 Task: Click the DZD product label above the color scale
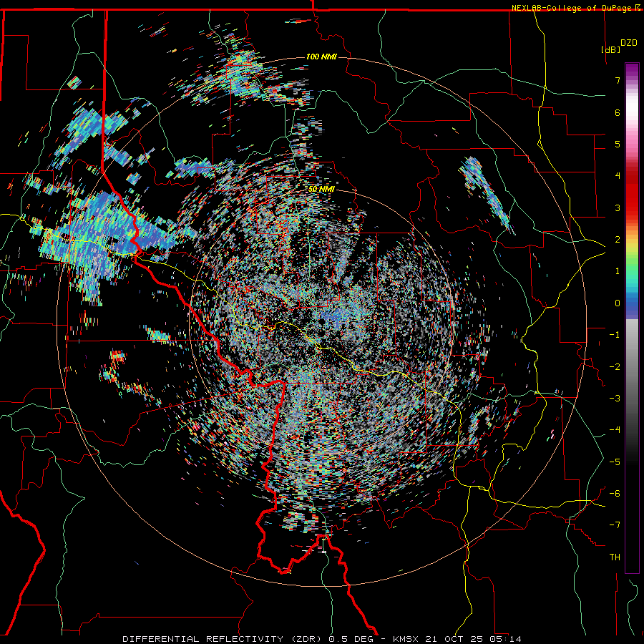629,42
